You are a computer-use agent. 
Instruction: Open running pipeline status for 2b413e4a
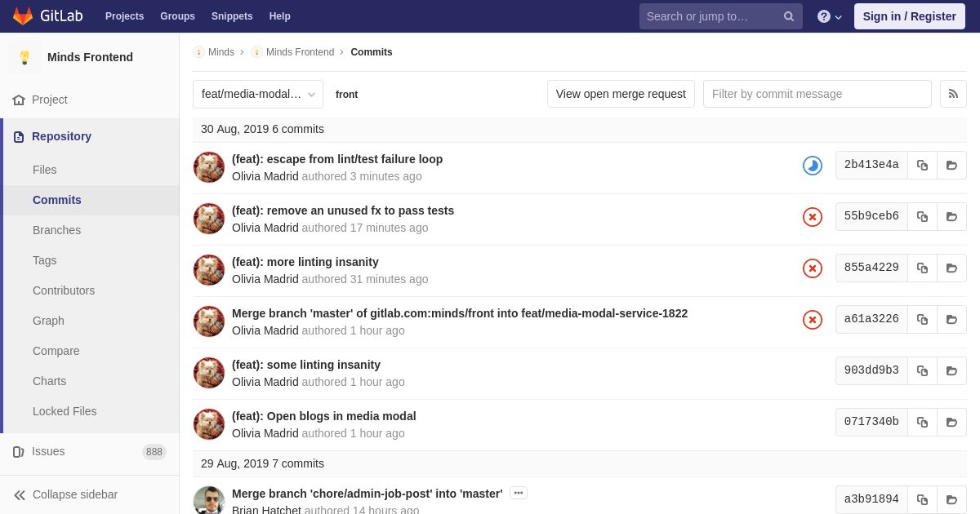(x=813, y=166)
